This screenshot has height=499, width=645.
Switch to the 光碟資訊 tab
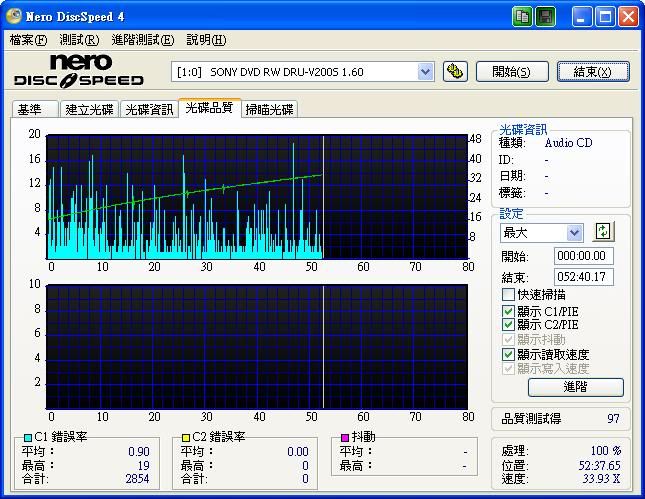coord(149,109)
